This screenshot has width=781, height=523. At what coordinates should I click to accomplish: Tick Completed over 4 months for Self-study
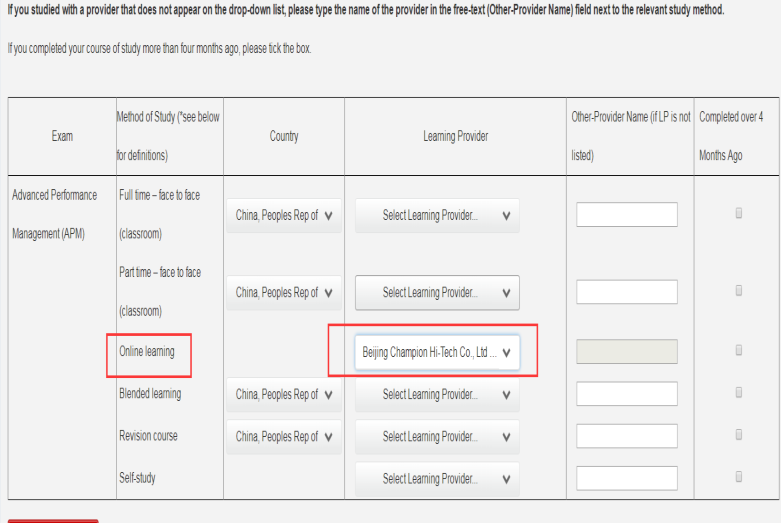coord(739,477)
